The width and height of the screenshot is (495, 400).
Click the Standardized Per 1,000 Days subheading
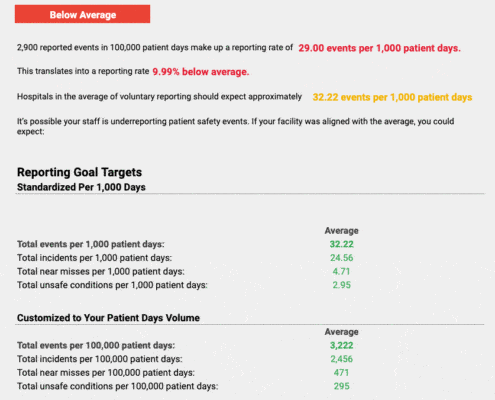(x=81, y=187)
